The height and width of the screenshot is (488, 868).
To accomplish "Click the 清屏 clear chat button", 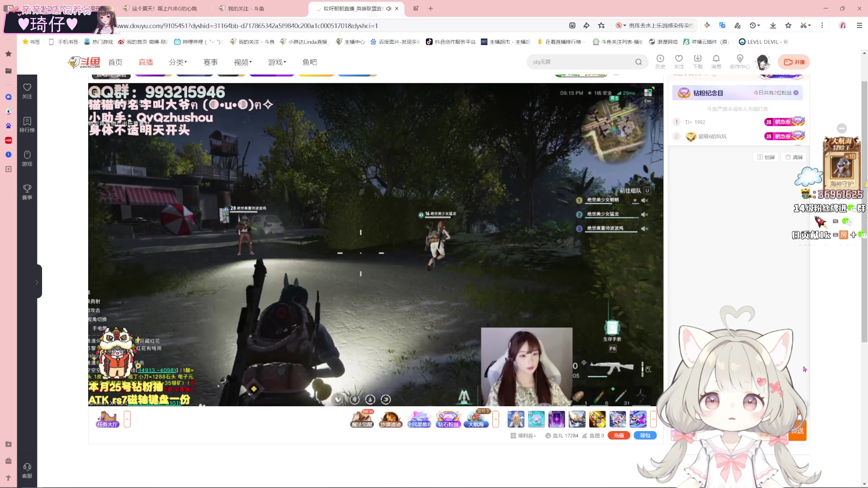I will [794, 157].
